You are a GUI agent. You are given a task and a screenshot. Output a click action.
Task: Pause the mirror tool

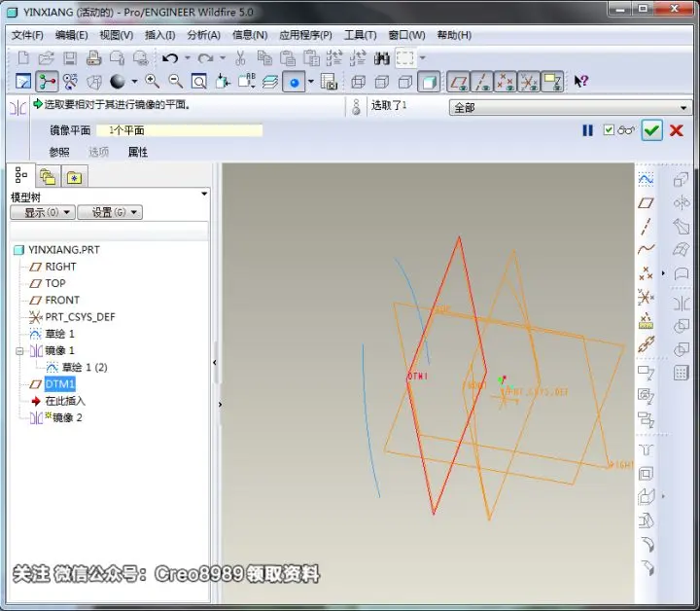[x=588, y=130]
